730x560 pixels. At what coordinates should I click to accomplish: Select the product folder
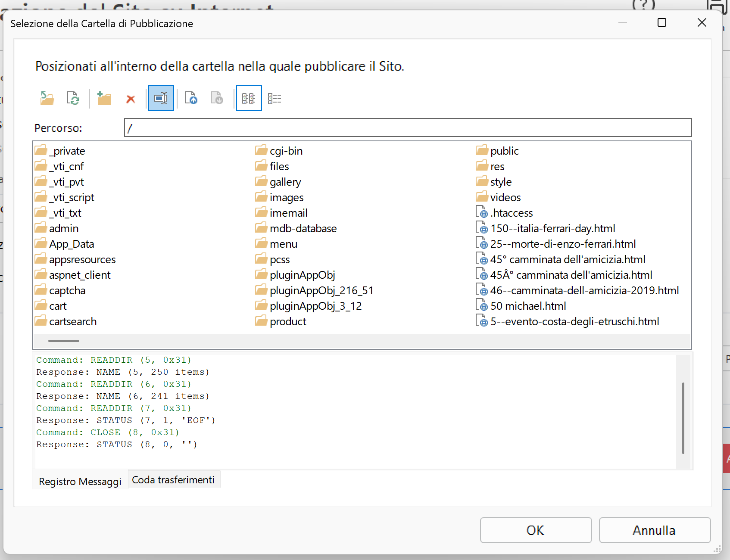click(x=281, y=321)
